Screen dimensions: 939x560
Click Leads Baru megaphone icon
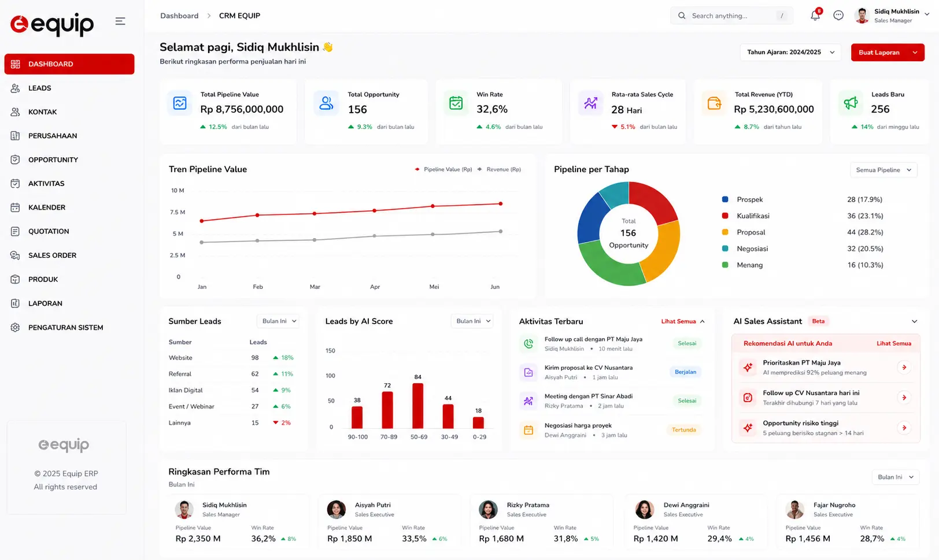pyautogui.click(x=851, y=103)
